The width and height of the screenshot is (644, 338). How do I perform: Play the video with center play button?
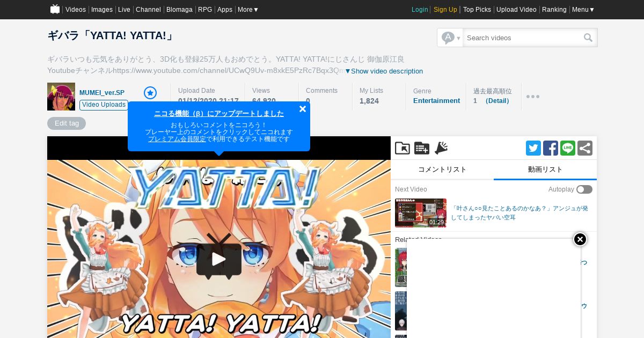tap(219, 259)
